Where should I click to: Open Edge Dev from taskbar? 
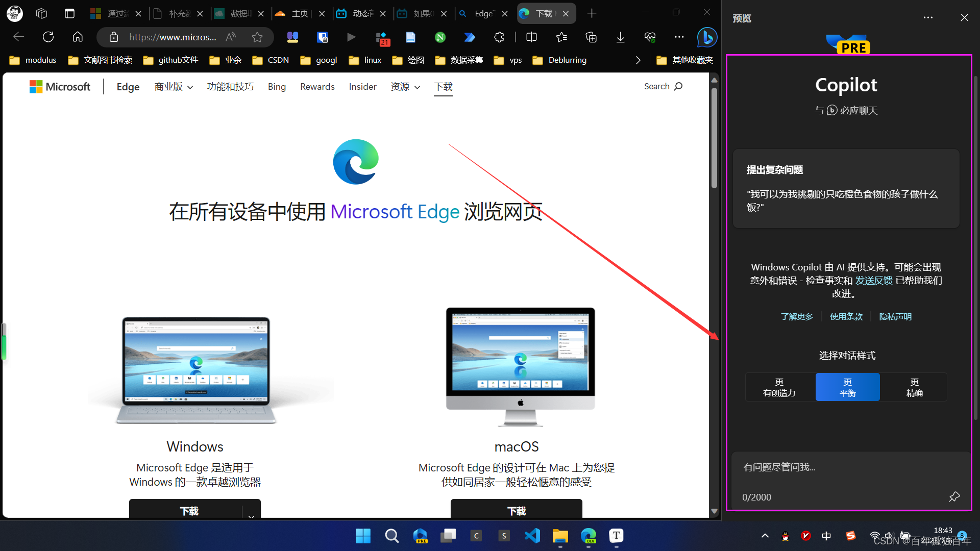588,536
